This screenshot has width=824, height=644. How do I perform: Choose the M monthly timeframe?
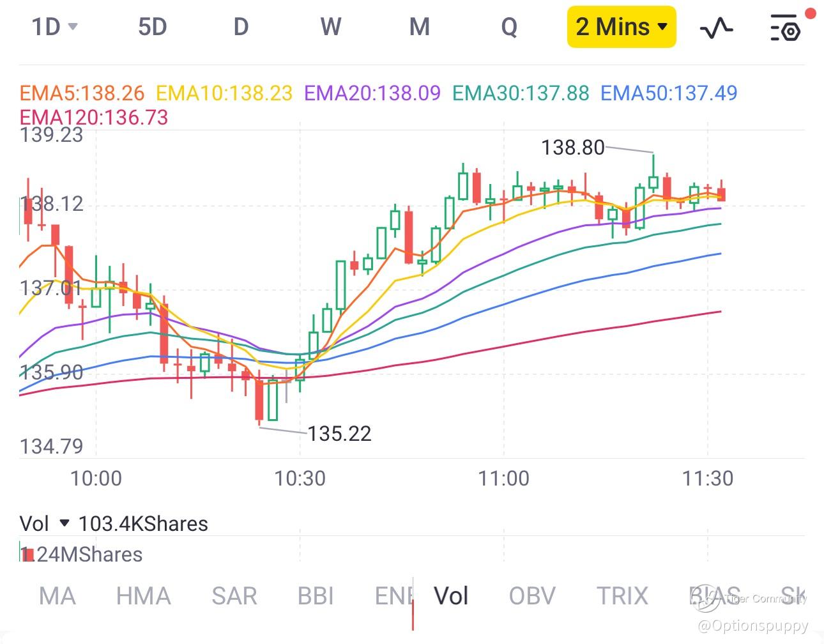(x=419, y=27)
